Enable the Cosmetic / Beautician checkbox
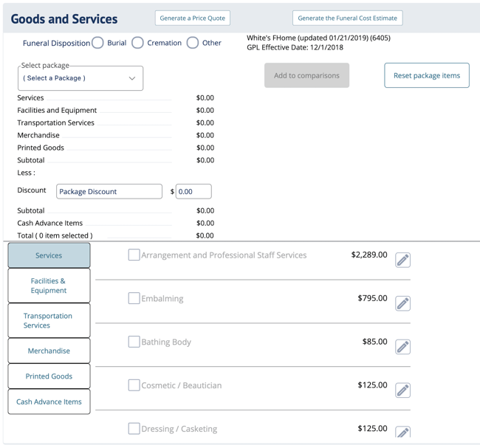Viewport: 480px width, 448px height. (x=134, y=385)
